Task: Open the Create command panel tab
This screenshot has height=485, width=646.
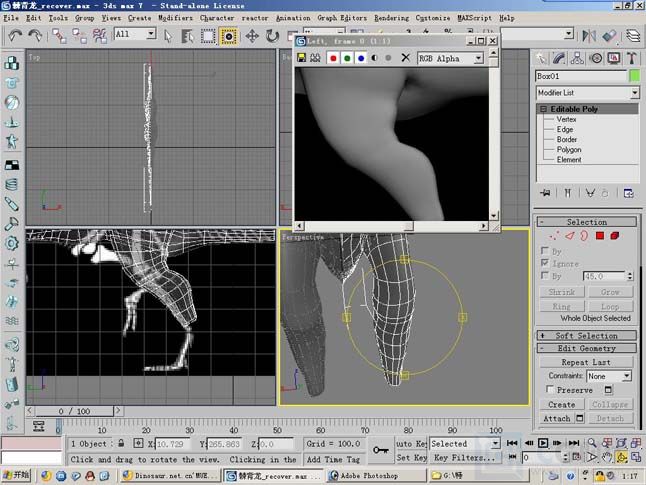Action: click(541, 58)
